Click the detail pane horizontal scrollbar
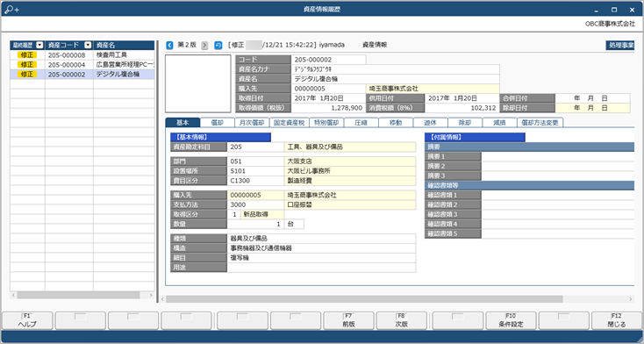 [x=364, y=299]
